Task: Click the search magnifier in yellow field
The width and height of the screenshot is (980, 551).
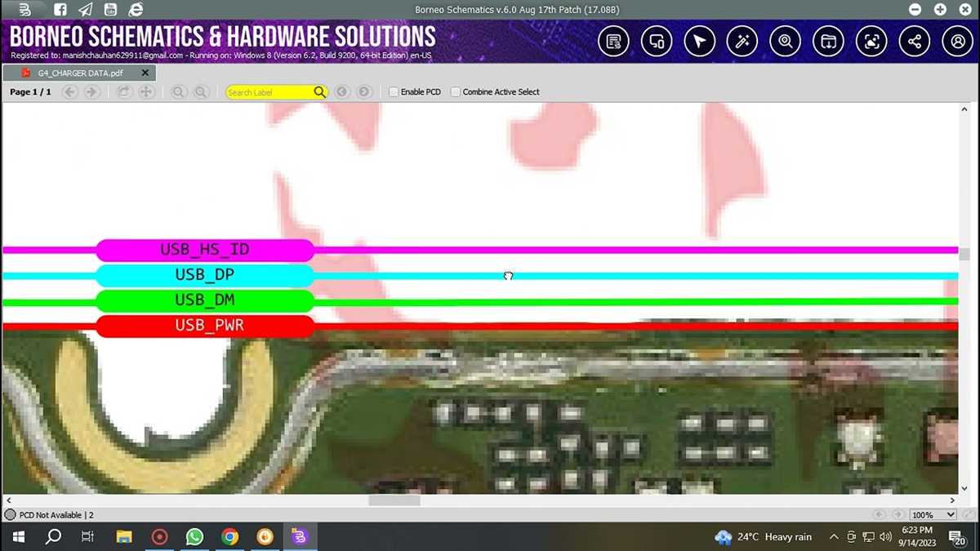Action: click(319, 92)
